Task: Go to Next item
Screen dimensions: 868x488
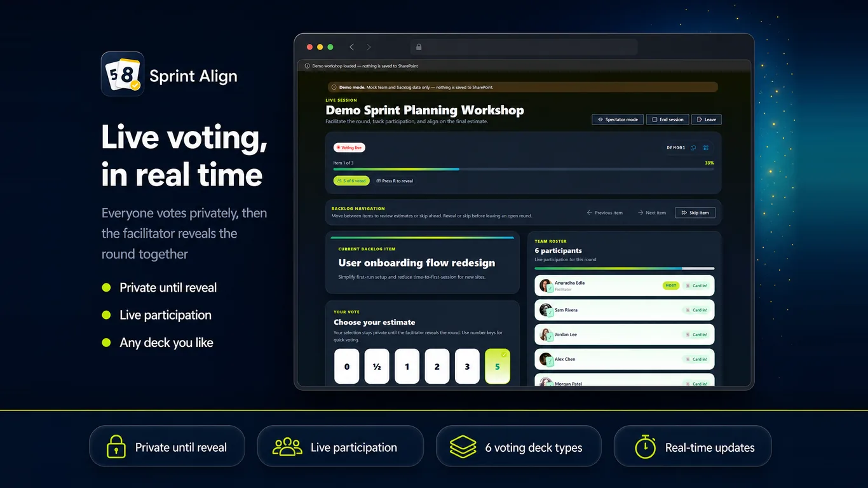Action: [x=652, y=213]
